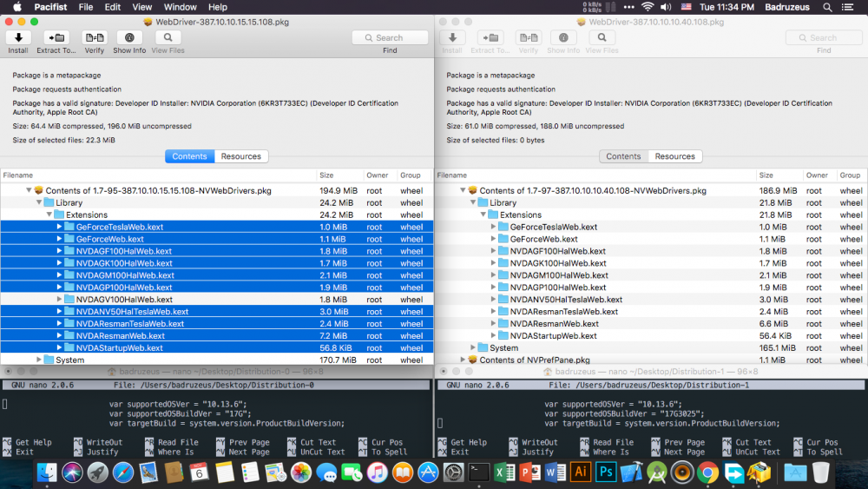Click View Files icon in left window
Screen dimensions: 868x489
tap(168, 37)
